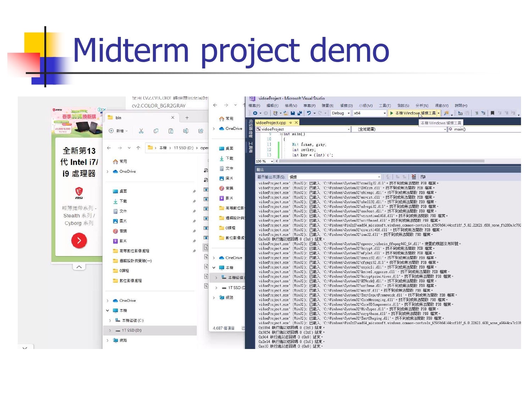The image size is (532, 399).
Task: Cut selection in bin Explorer window
Action: coord(141,131)
